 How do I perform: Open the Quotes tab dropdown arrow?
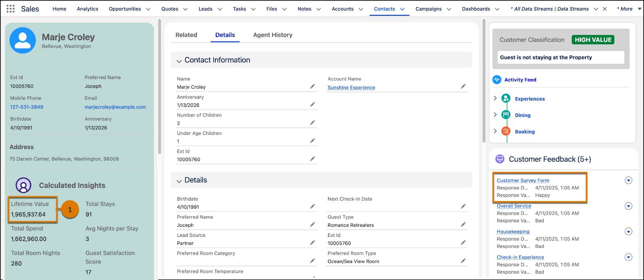[185, 9]
